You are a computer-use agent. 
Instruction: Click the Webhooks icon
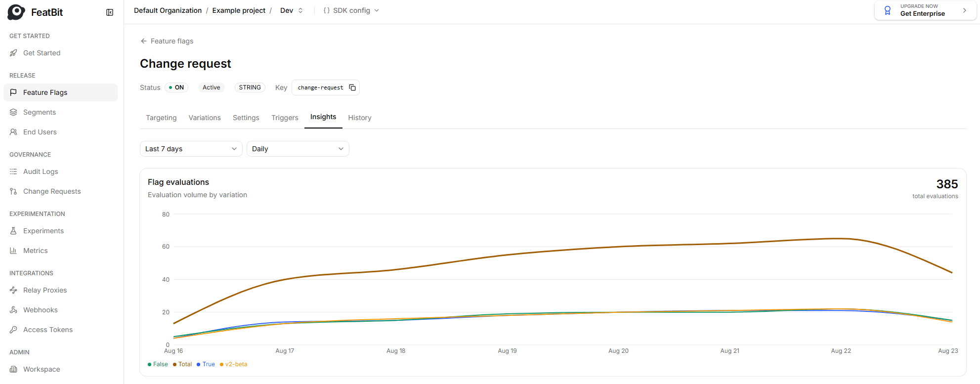click(x=13, y=310)
